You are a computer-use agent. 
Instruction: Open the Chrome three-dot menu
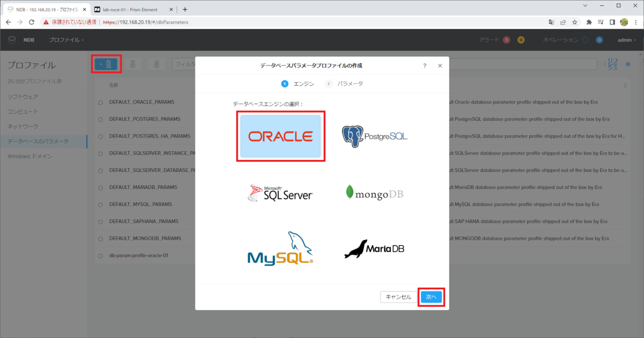click(x=636, y=23)
